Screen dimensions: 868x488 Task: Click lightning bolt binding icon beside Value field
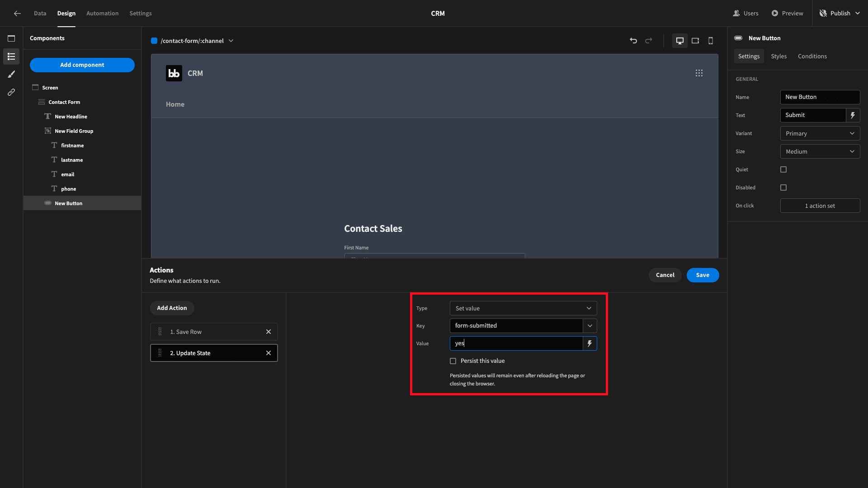[590, 343]
